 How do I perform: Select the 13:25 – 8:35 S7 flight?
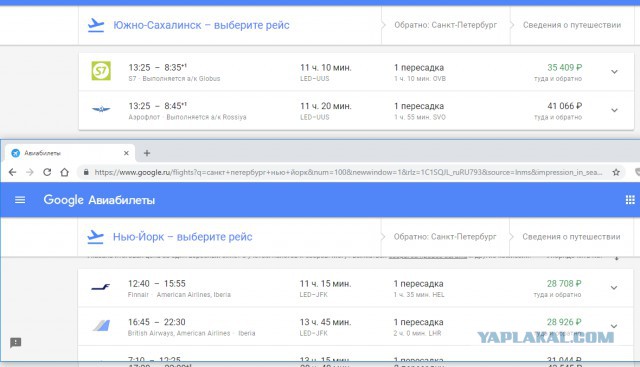click(x=356, y=72)
